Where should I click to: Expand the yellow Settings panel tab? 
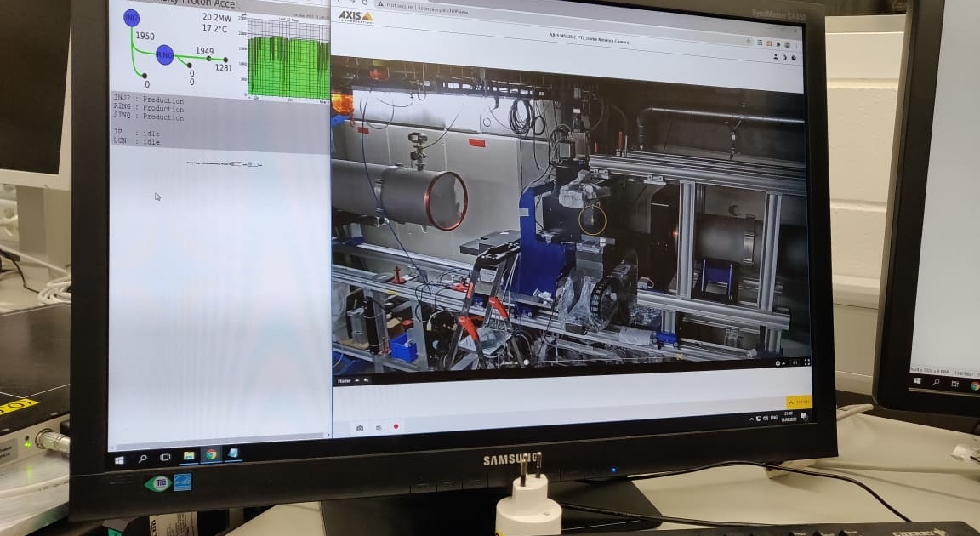(799, 402)
